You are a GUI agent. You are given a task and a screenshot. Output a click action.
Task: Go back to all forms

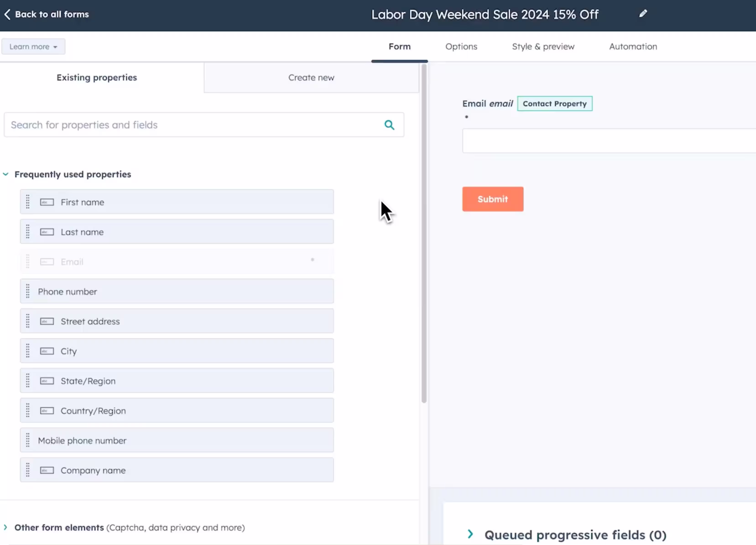(52, 14)
